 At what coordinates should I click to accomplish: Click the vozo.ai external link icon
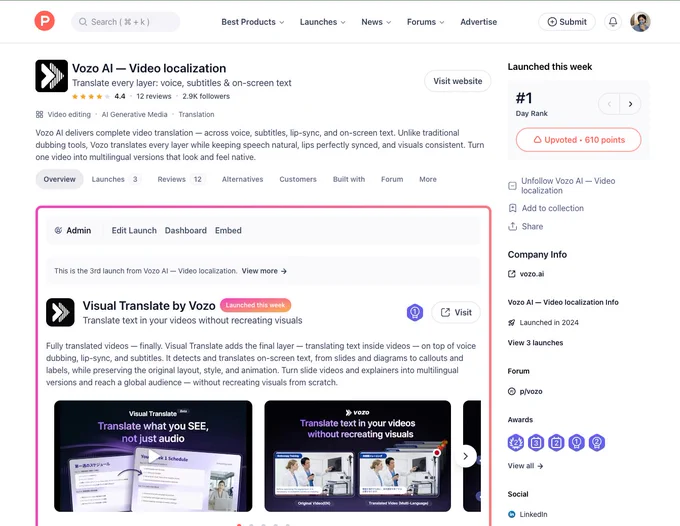tap(512, 274)
